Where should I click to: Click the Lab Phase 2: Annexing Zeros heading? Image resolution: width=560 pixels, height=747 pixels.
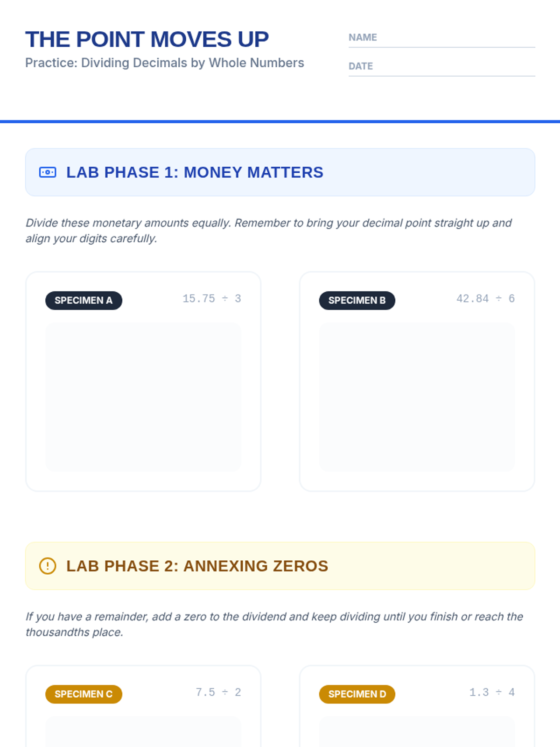(197, 566)
